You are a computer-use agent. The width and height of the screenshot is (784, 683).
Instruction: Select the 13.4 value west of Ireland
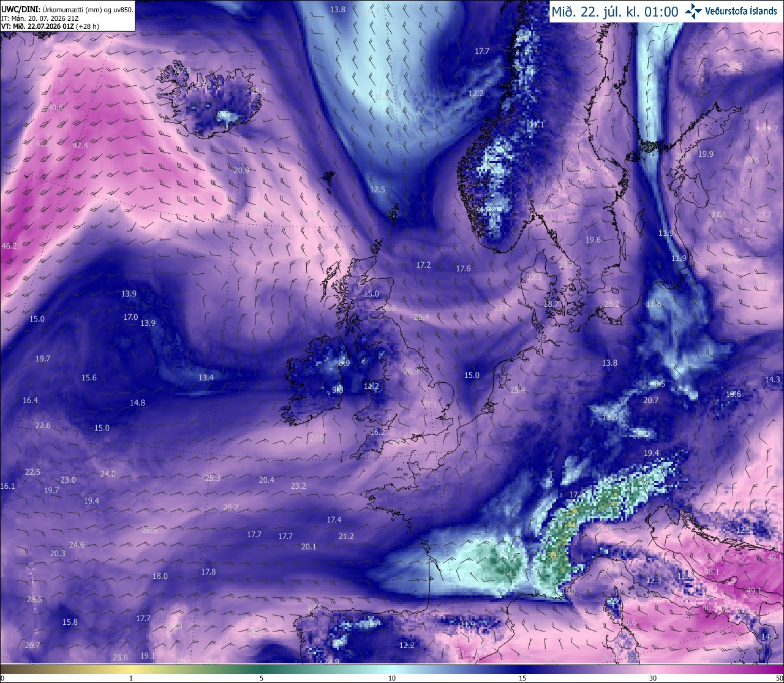(206, 377)
